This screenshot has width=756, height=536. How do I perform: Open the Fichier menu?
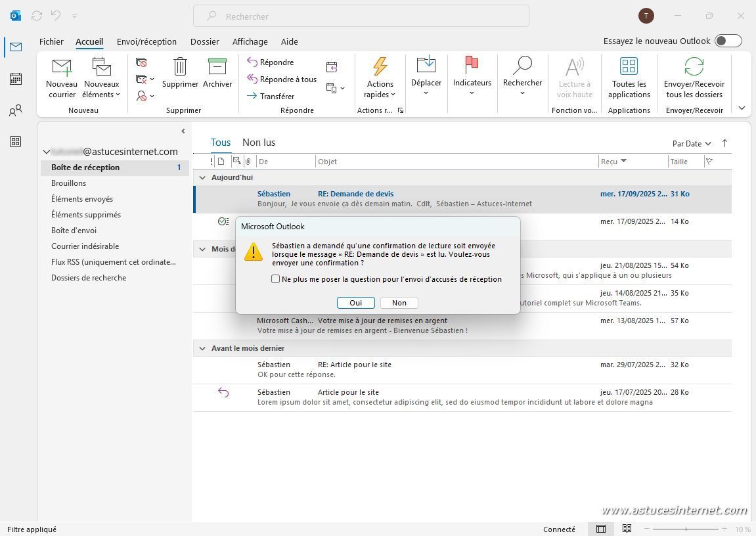coord(51,41)
